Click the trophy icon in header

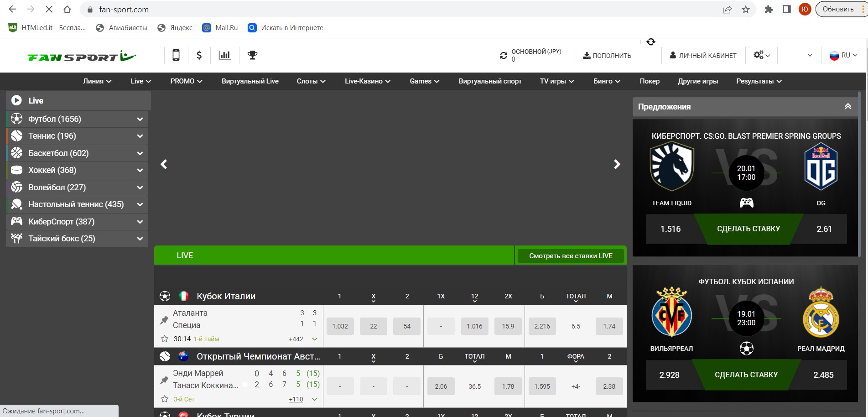click(x=252, y=55)
